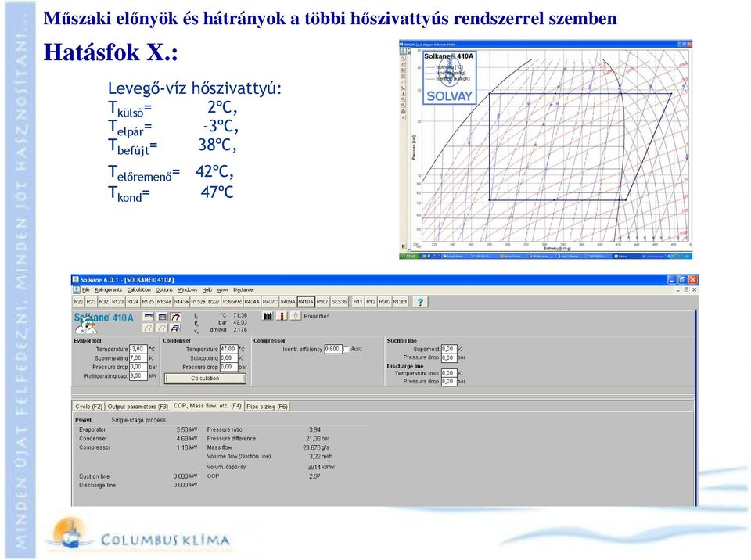Select refrigerant R22 in toolbar
Image resolution: width=751 pixels, height=560 pixels.
click(x=78, y=302)
